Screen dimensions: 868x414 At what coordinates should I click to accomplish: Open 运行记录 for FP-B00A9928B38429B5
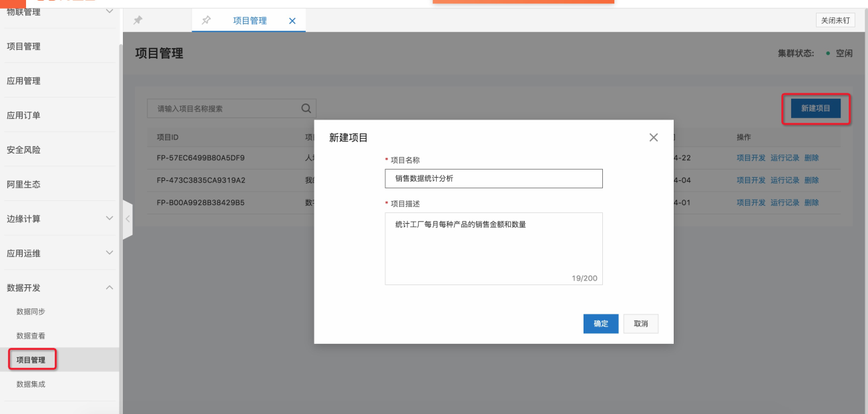[x=785, y=202]
